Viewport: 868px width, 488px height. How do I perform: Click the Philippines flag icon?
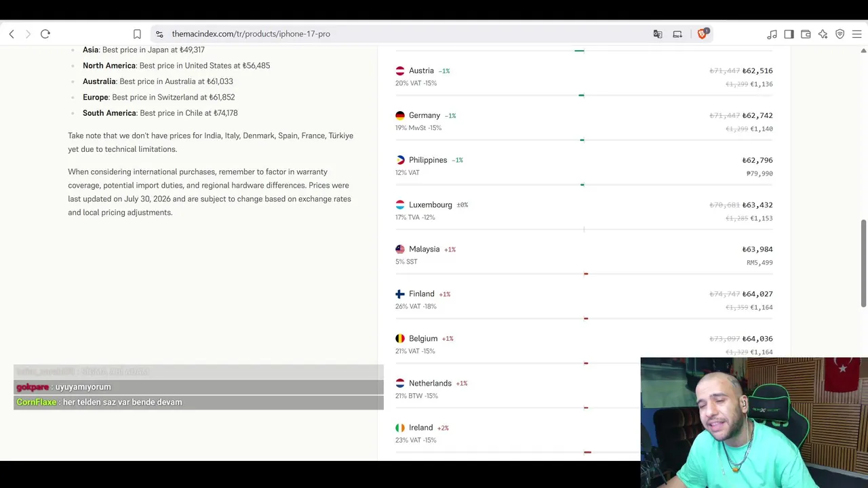coord(400,160)
